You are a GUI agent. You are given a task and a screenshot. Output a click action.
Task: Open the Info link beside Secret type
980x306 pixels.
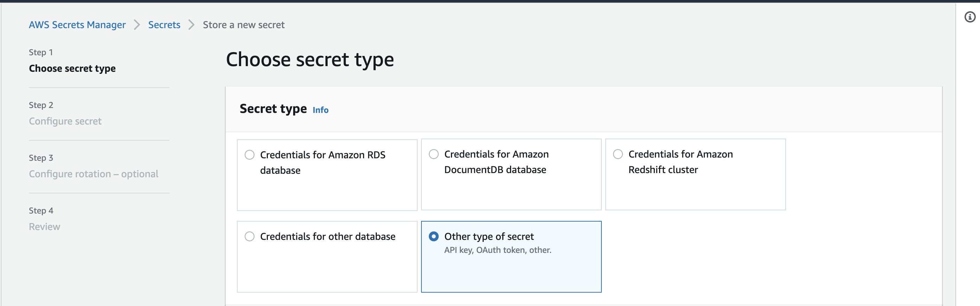pos(320,110)
